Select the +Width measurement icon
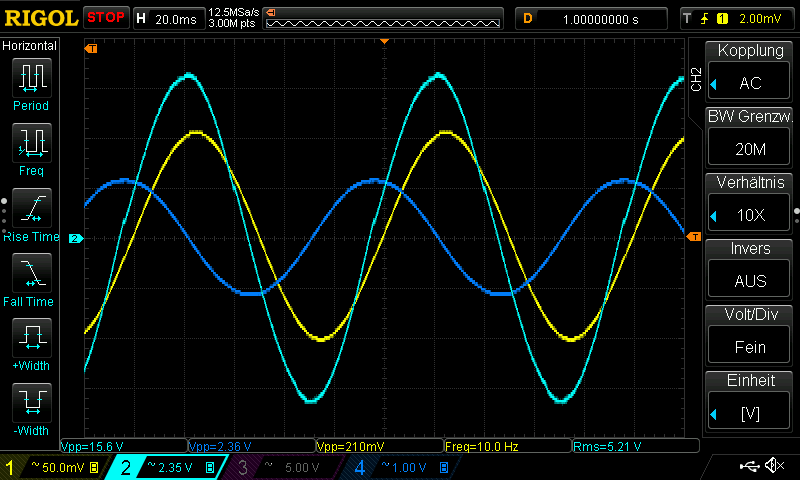800x480 pixels. [x=32, y=337]
